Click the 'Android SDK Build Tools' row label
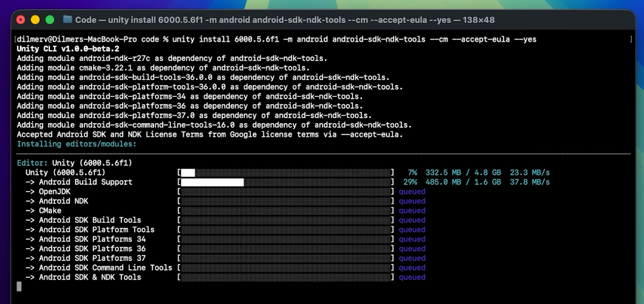This screenshot has height=304, width=644. (90, 220)
